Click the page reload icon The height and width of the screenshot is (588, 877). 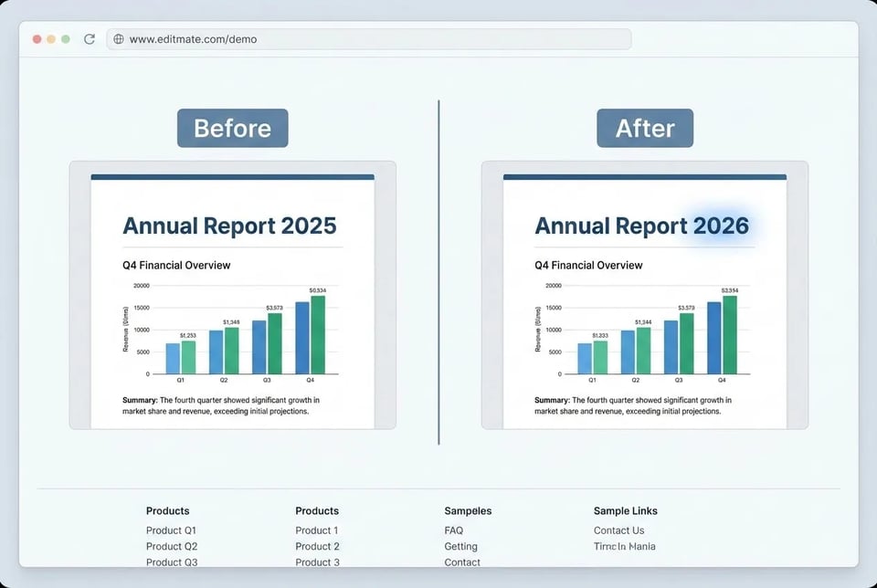pos(89,39)
